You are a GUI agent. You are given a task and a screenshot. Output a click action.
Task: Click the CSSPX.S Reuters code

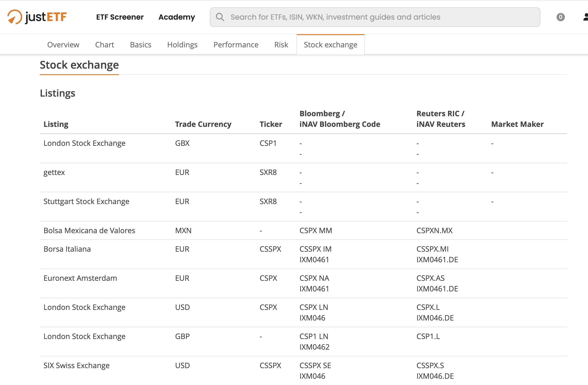pos(430,366)
